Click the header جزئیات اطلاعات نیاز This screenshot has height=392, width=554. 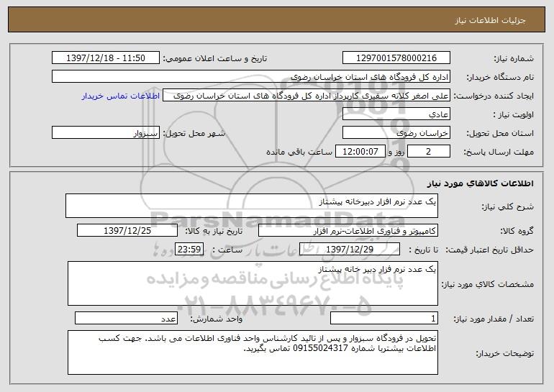(x=490, y=20)
